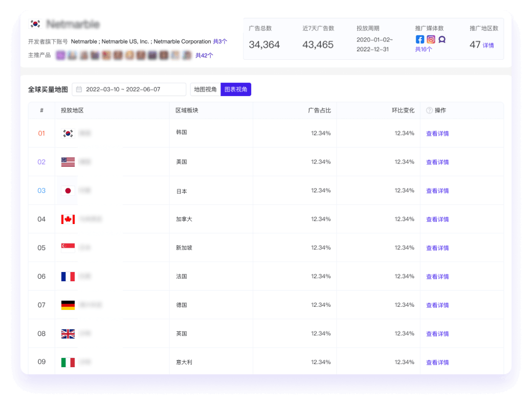The image size is (532, 405).
Task: Click the Instagram media icon
Action: 431,39
